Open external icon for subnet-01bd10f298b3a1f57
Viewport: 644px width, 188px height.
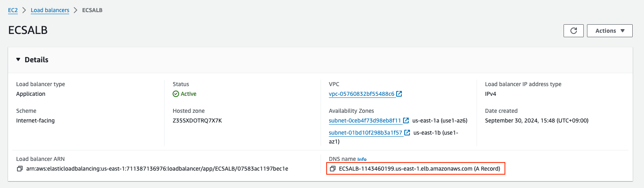click(407, 133)
